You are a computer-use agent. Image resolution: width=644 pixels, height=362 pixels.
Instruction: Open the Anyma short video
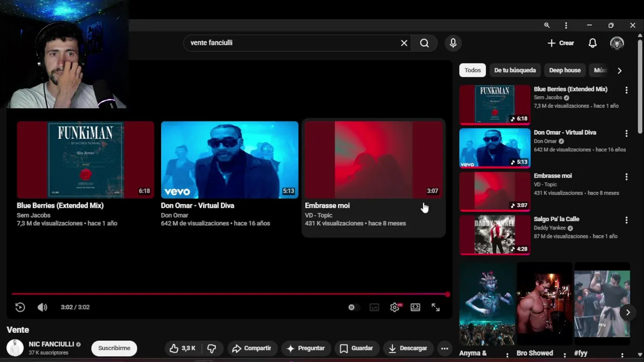point(487,304)
